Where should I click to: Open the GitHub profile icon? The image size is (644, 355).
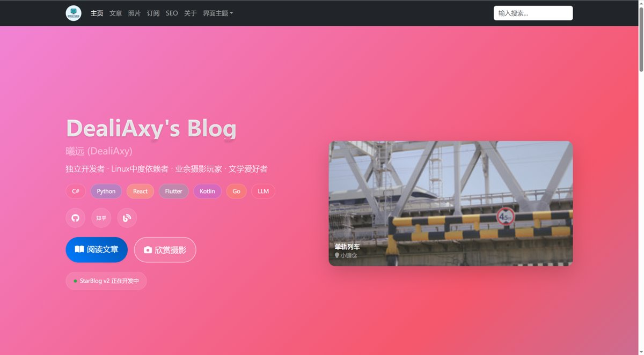pos(75,218)
